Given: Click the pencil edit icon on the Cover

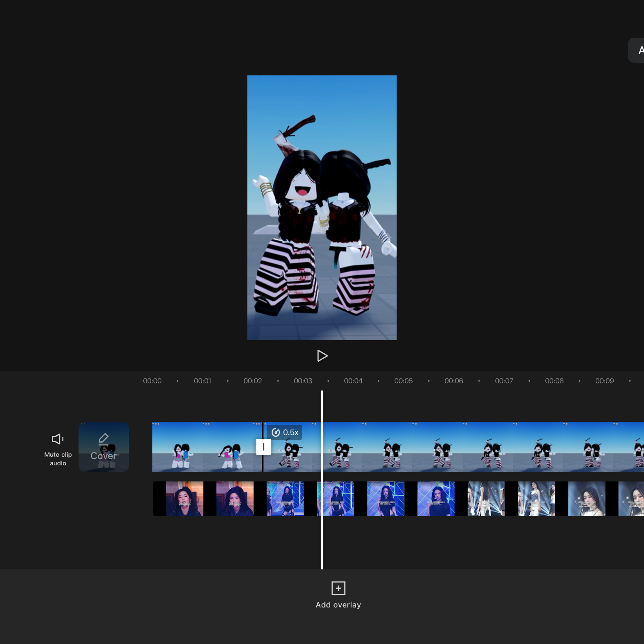Looking at the screenshot, I should point(104,439).
